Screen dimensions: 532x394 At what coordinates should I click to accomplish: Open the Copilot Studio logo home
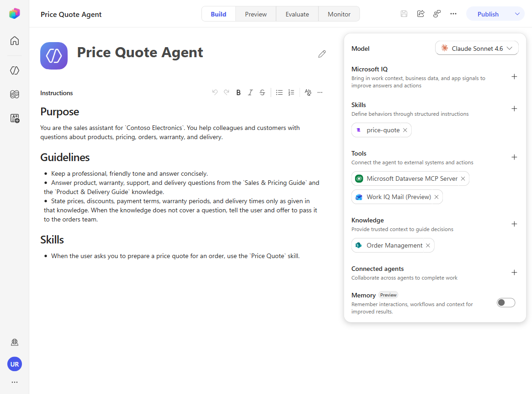click(x=14, y=14)
